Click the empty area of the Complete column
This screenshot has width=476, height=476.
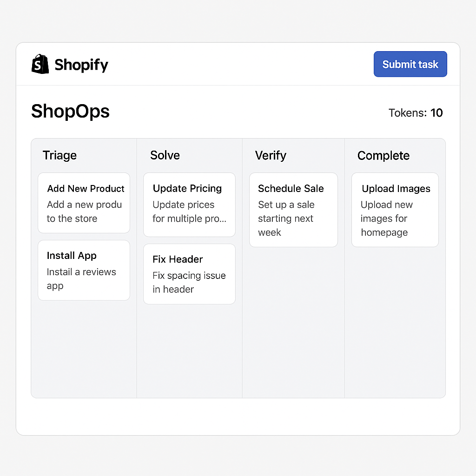tap(395, 325)
